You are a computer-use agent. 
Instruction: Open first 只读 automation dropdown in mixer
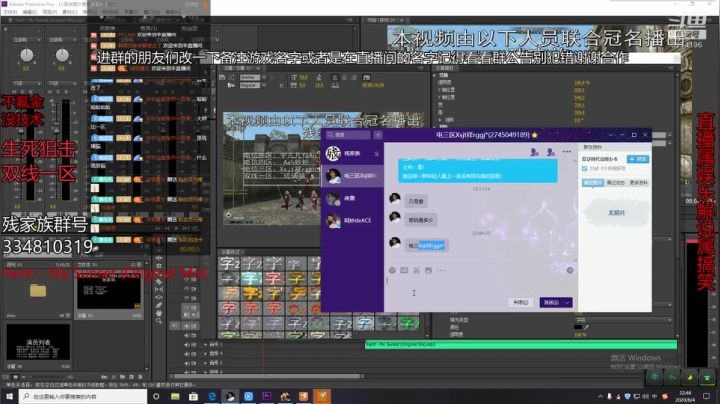coord(27,83)
